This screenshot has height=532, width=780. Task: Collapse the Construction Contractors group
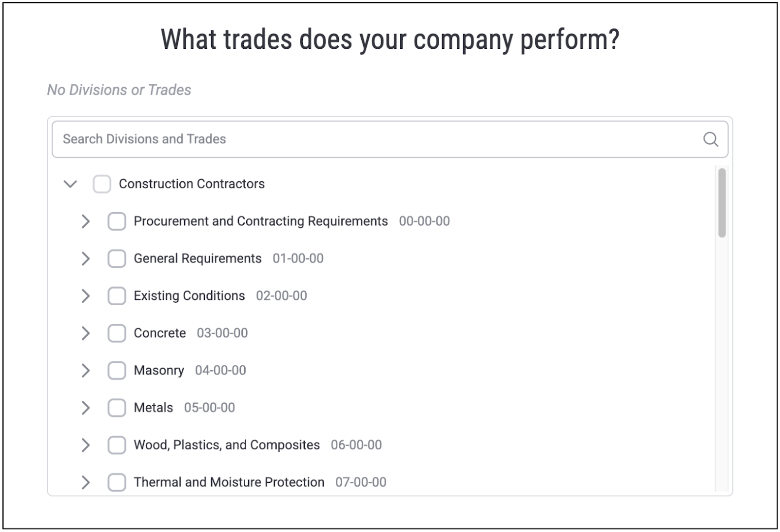point(71,184)
